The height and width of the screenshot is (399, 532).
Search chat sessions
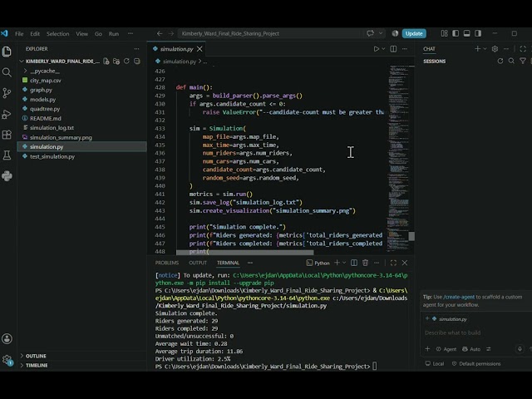511,61
